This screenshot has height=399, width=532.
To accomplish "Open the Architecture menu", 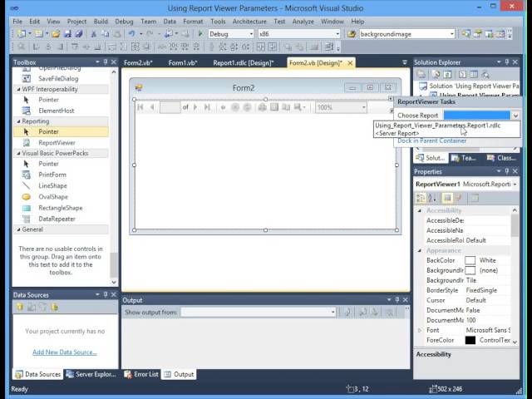I will [249, 22].
